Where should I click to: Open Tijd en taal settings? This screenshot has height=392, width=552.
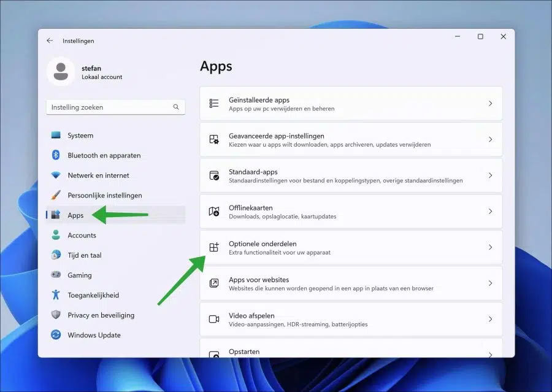click(x=116, y=255)
